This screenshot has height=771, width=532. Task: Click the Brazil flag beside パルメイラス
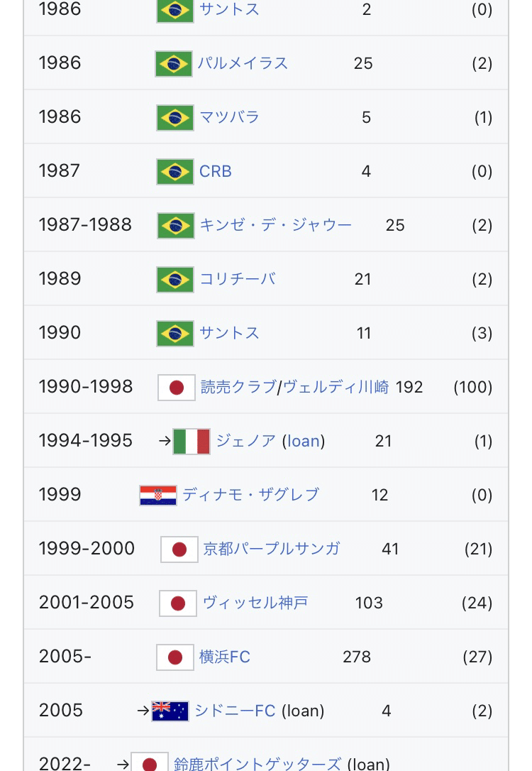point(173,64)
